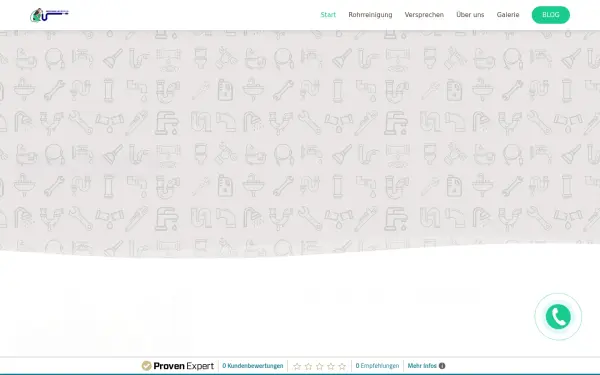Click the company logo in the header
This screenshot has width=600, height=375.
49,15
